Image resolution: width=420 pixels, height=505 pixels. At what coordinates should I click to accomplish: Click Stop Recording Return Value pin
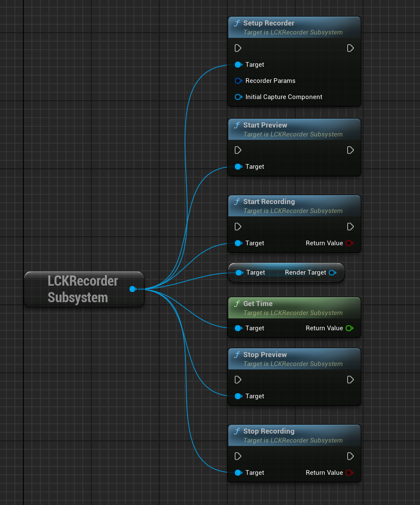349,473
